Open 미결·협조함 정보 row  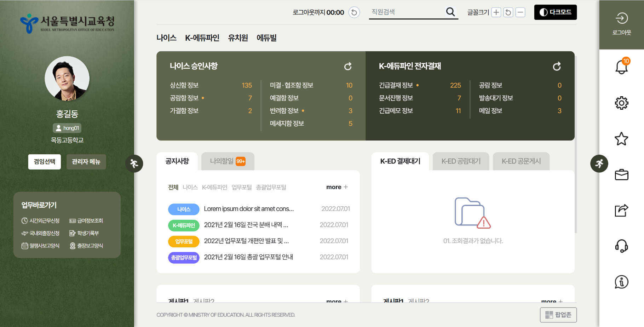[311, 85]
